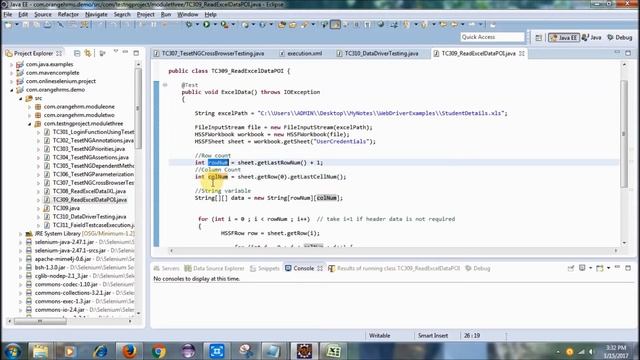Close the TC309_ReadExcelDataPOI.java tab
Screen dimensions: 640x360
coord(522,53)
